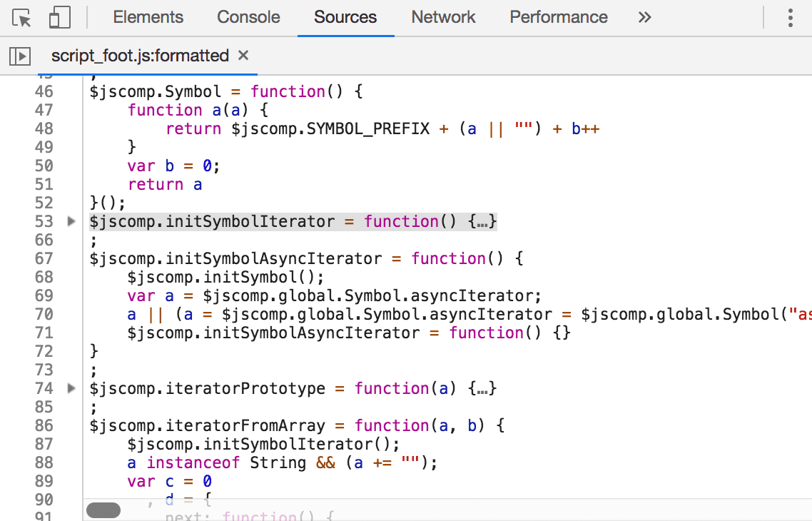Click the horizontal scrollbar thumb

coord(103,510)
